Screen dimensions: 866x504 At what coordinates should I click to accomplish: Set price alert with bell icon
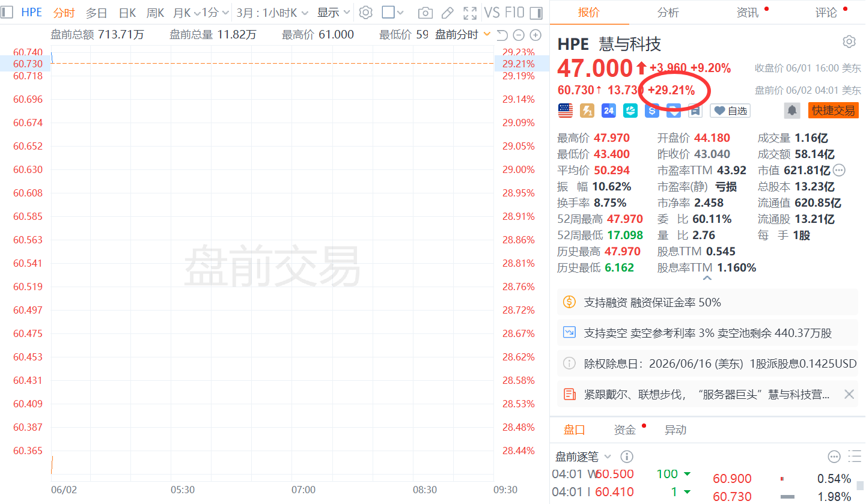coord(792,111)
